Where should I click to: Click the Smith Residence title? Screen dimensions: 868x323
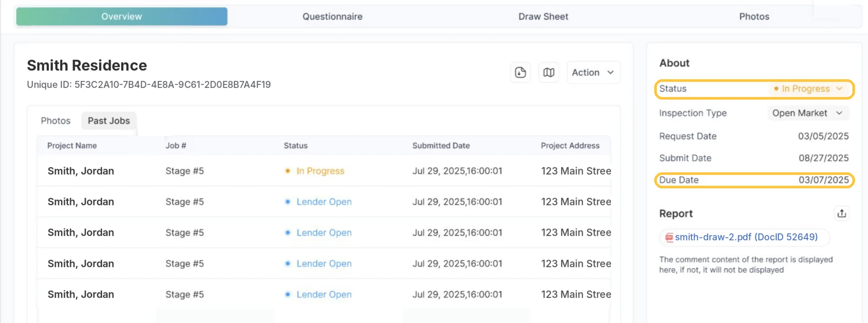[x=87, y=65]
